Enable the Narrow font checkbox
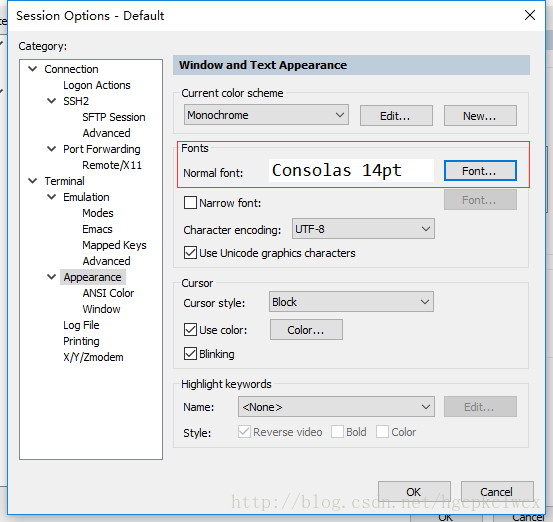Image resolution: width=553 pixels, height=522 pixels. pos(190,203)
